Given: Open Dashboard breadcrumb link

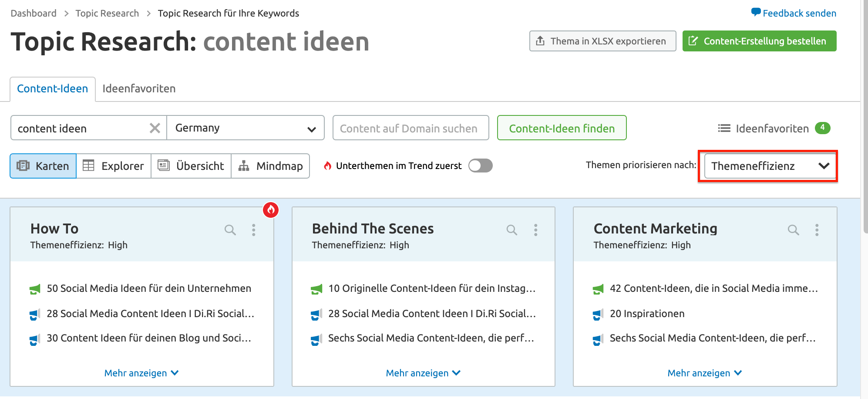Looking at the screenshot, I should 34,13.
